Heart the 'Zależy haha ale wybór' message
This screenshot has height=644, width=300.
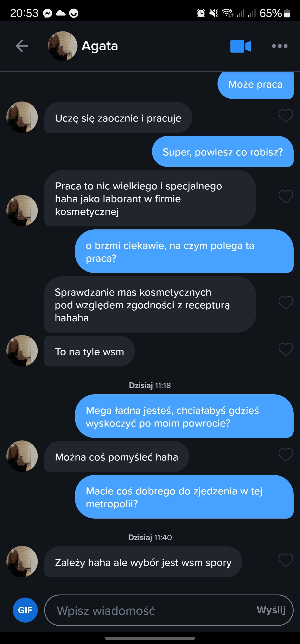[286, 560]
